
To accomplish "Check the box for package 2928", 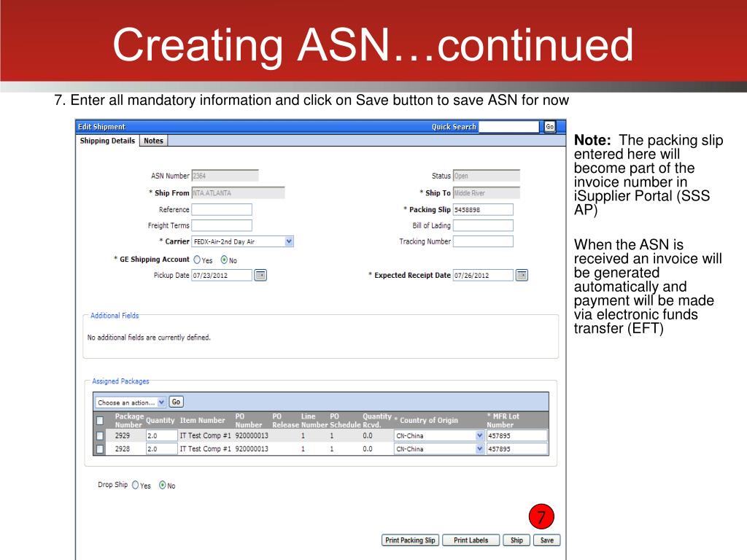I will [99, 449].
